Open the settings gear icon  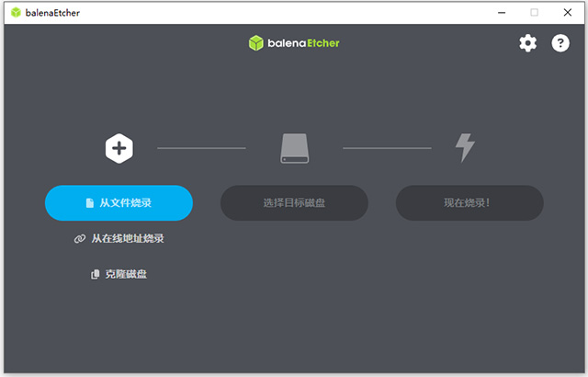(x=527, y=43)
